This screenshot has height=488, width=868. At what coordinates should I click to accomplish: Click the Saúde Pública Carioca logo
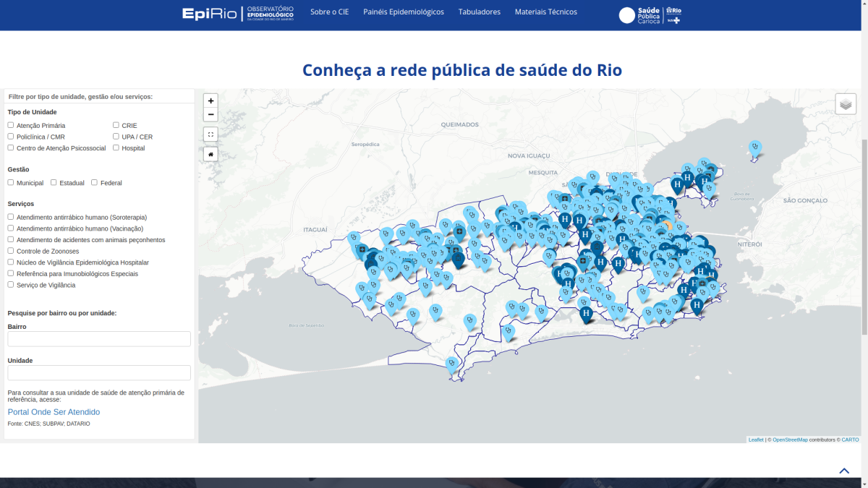[650, 15]
